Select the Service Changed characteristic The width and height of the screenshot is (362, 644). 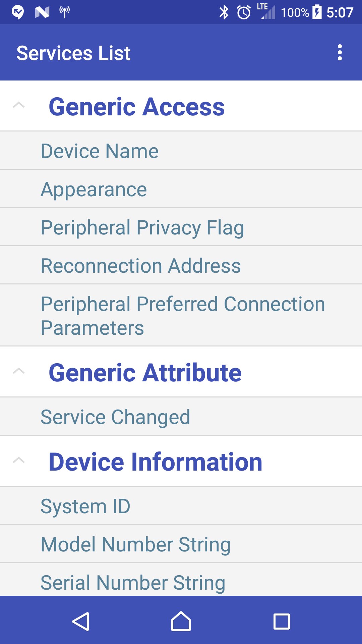tap(115, 417)
